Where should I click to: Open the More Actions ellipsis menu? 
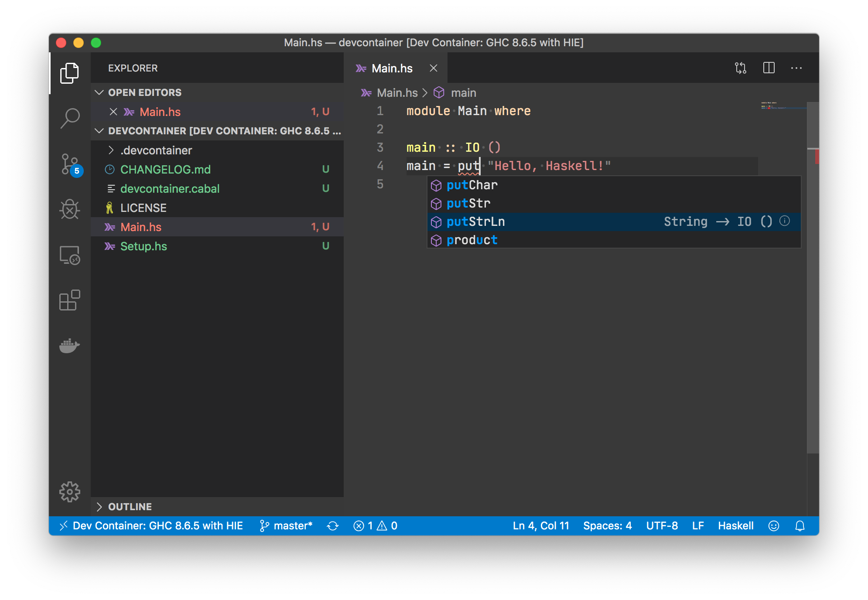(796, 68)
